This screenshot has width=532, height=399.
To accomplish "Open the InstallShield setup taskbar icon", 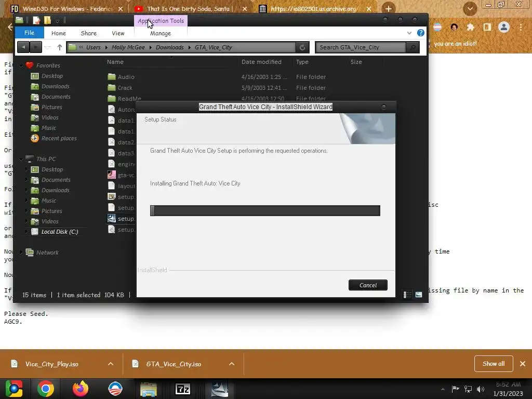I will click(220, 389).
